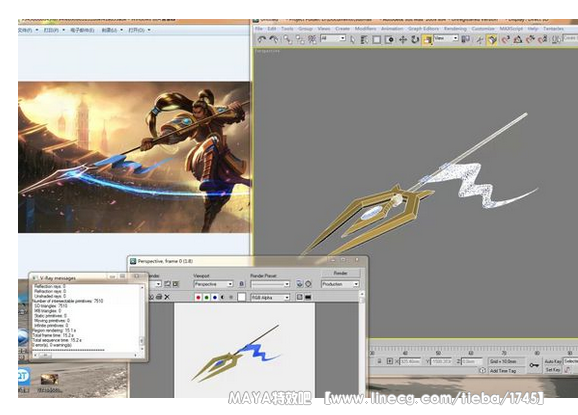
Task: Activate the Select Object arrow tool
Action: pos(353,39)
